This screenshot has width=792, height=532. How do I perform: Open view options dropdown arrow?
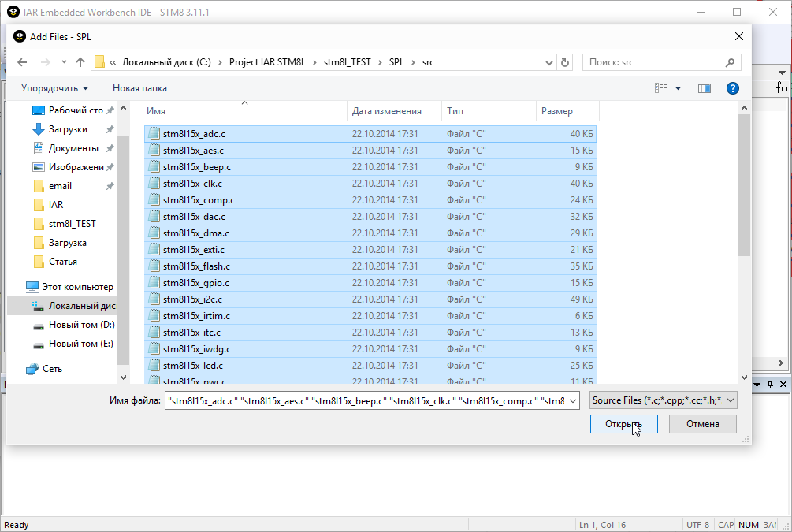click(x=678, y=88)
